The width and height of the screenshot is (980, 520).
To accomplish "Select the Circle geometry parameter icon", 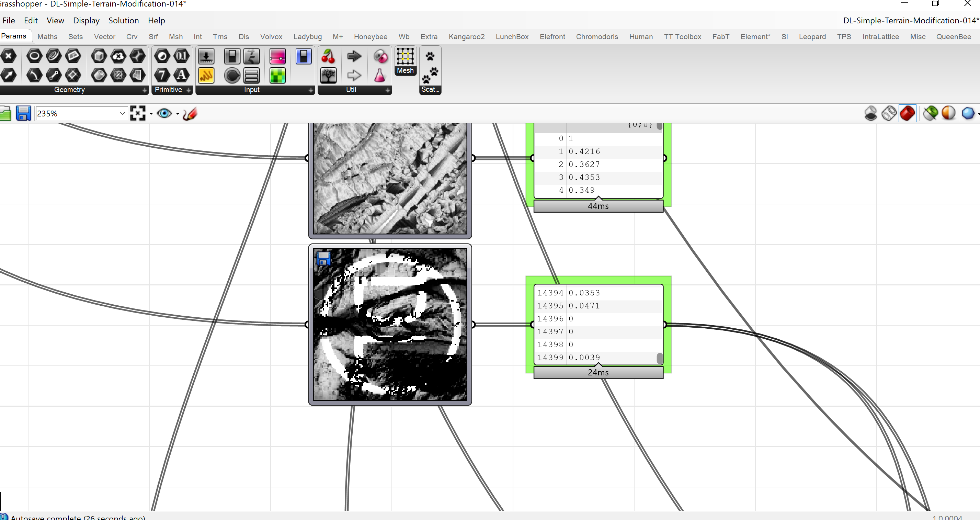I will pos(34,56).
